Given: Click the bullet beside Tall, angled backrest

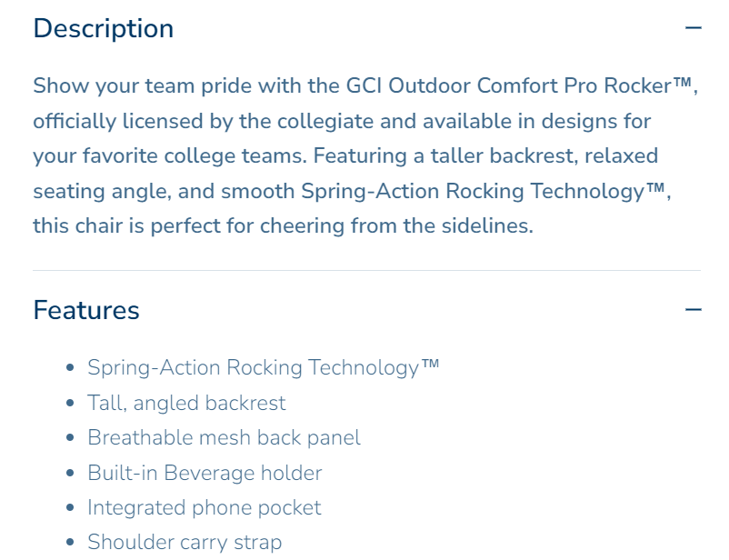Looking at the screenshot, I should tap(71, 404).
